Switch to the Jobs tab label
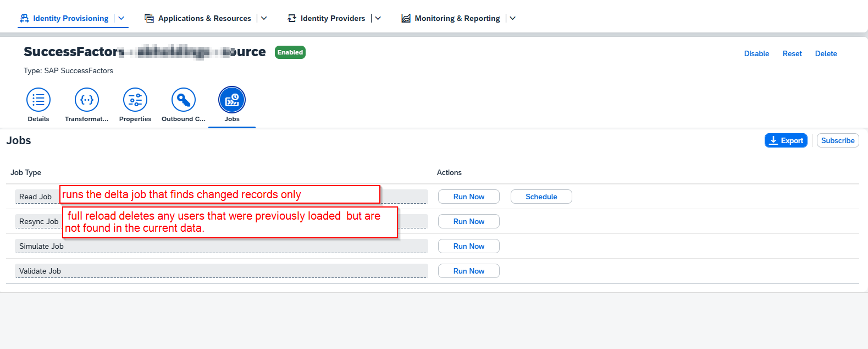The height and width of the screenshot is (349, 868). pos(232,119)
